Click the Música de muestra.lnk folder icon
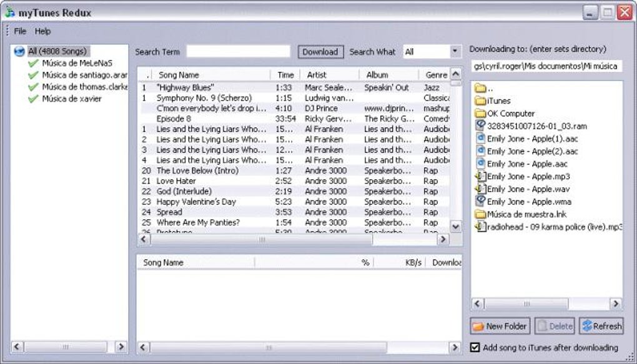637x364 pixels. tap(481, 214)
